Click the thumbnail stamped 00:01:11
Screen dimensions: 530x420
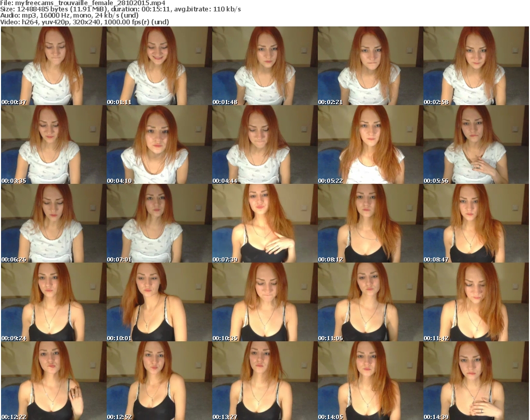tap(159, 66)
